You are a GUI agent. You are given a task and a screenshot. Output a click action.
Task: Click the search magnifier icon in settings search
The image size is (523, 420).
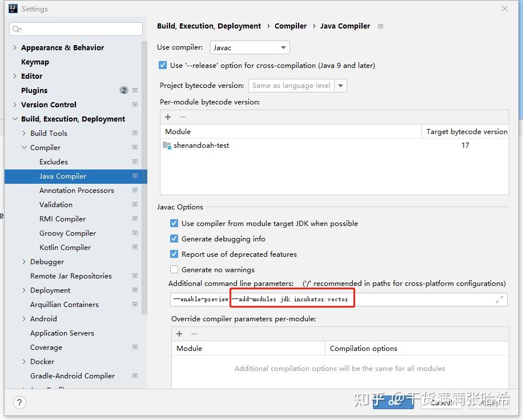pos(16,29)
